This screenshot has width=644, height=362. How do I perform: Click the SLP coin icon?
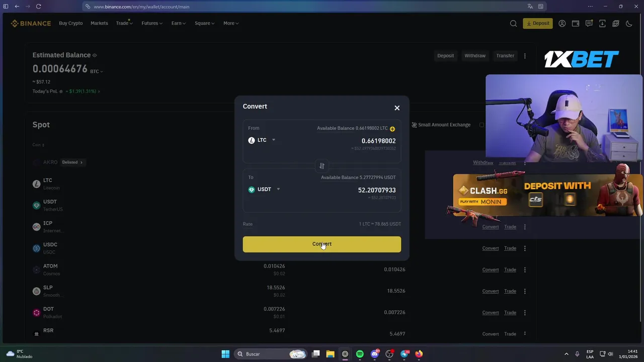[x=36, y=291]
